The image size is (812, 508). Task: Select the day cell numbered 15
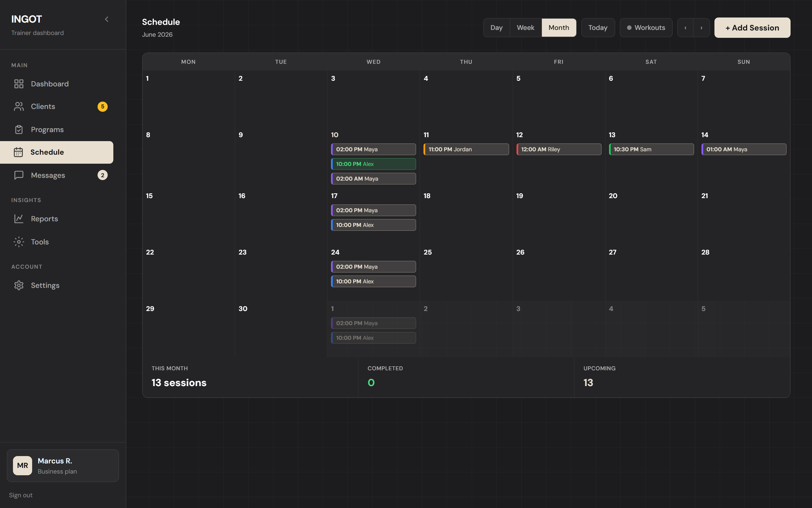(x=189, y=216)
